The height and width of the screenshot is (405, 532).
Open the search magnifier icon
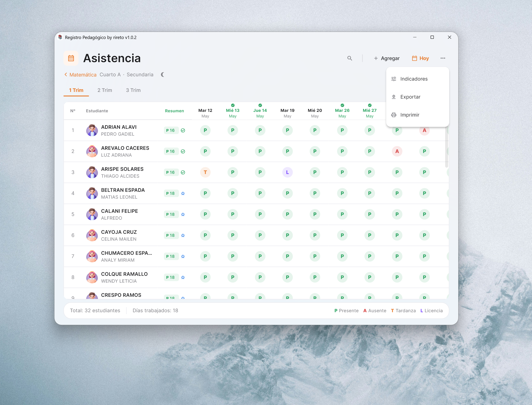point(350,58)
